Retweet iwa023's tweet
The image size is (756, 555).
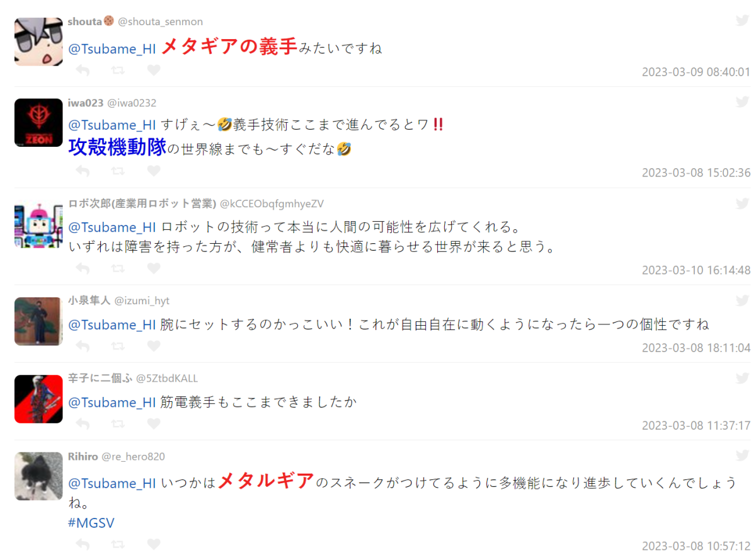(x=118, y=171)
